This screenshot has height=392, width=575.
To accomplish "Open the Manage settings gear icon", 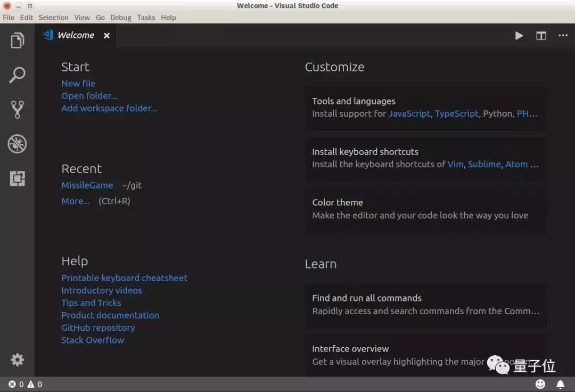I will [17, 360].
